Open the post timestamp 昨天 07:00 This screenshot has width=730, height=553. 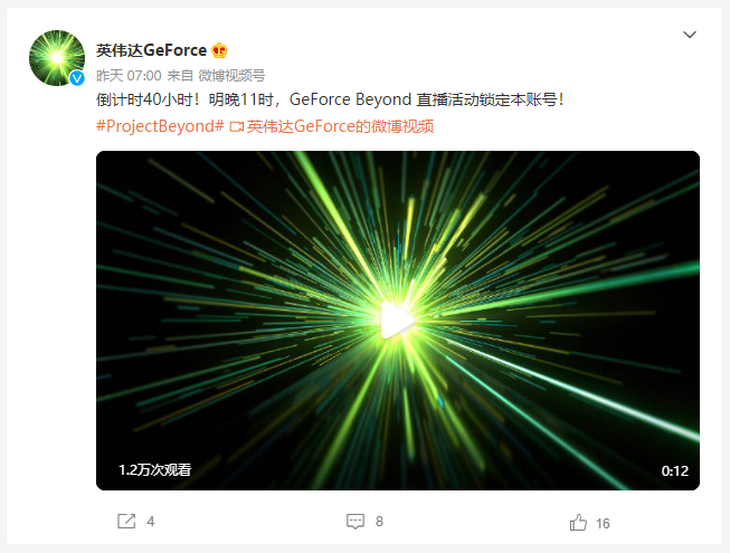point(129,75)
